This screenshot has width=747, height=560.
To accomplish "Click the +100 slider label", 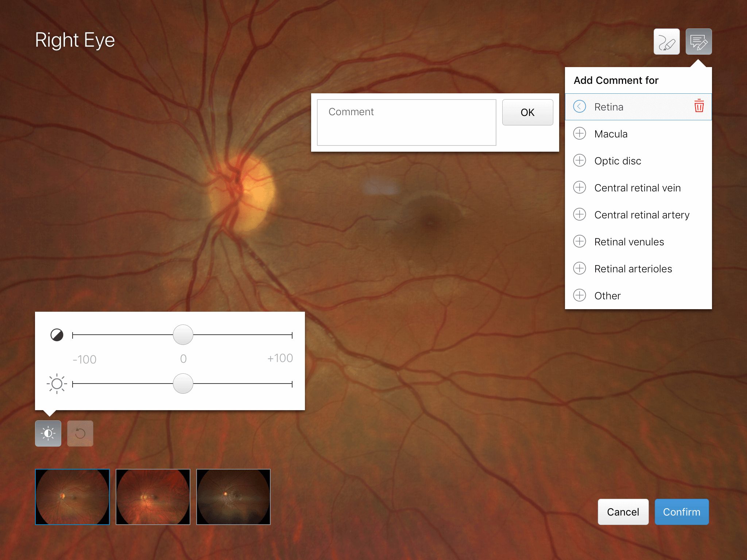I will (280, 358).
